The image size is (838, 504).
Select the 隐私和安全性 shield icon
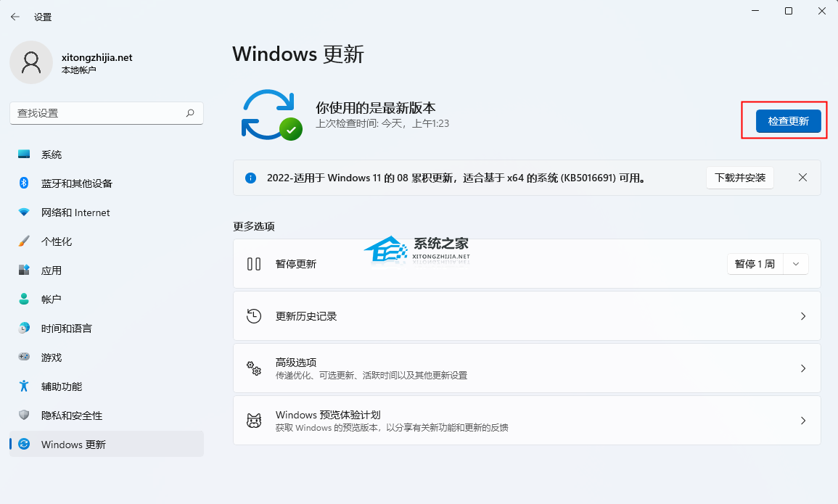(21, 415)
